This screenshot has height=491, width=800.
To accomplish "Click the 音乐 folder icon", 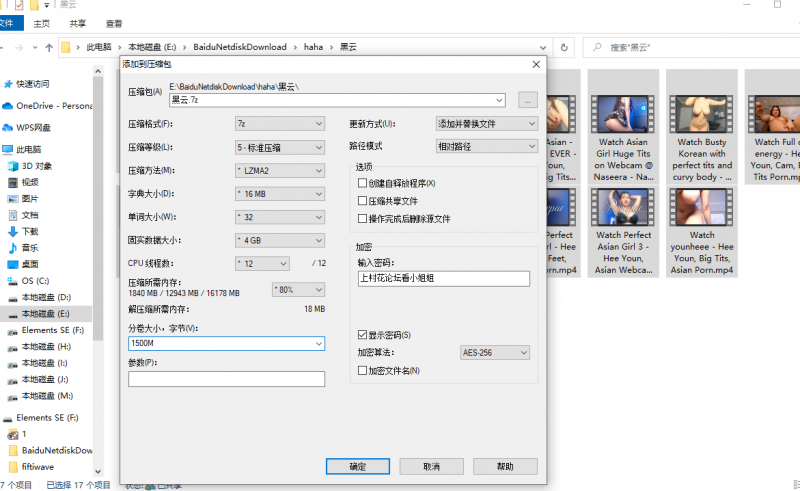I will pyautogui.click(x=13, y=247).
